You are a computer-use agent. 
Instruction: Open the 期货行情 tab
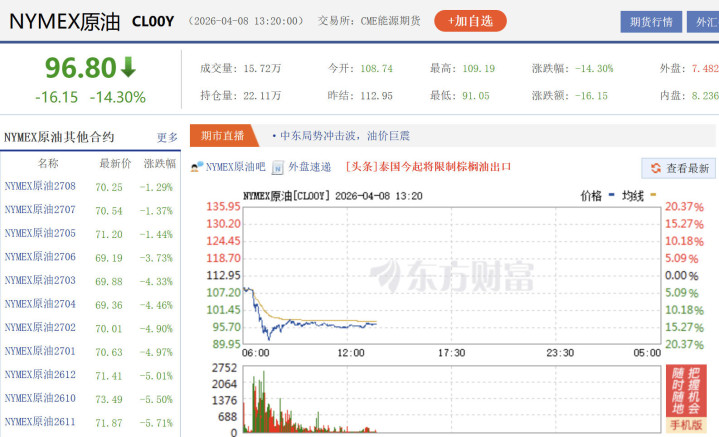point(652,21)
